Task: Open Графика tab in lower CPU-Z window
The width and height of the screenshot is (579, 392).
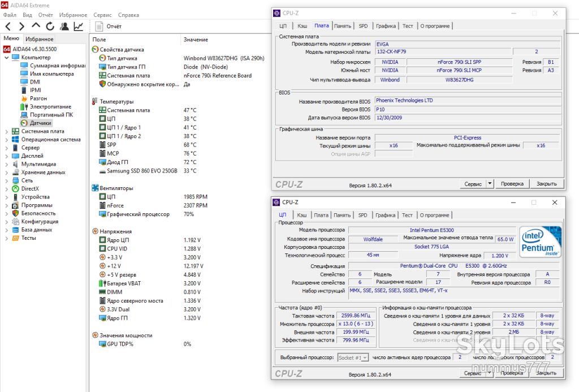Action: coord(385,215)
